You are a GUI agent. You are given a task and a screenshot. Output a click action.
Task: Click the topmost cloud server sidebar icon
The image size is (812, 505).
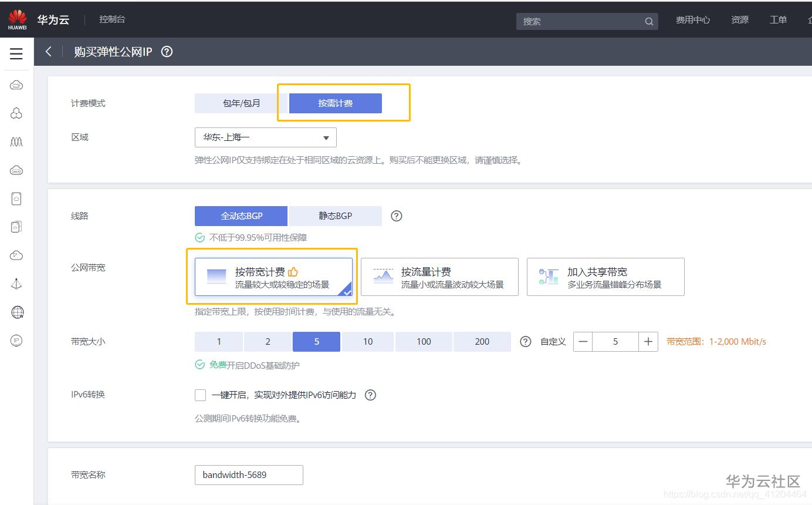16,86
